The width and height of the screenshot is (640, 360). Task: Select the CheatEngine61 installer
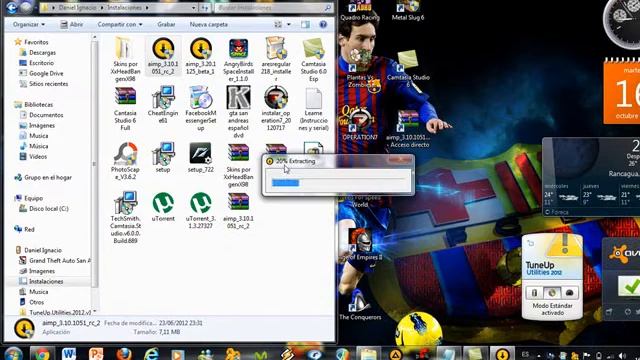(163, 105)
